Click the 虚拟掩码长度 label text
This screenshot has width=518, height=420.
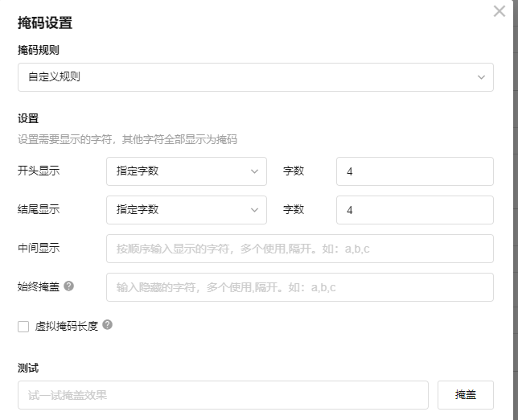(67, 327)
